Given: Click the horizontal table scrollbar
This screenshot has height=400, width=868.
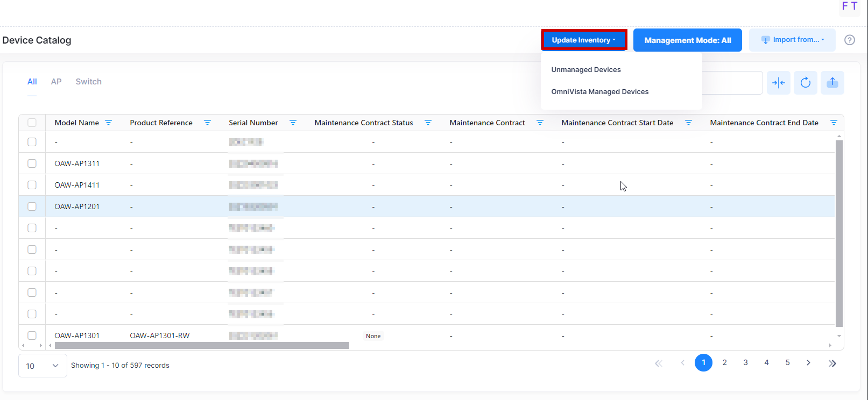Looking at the screenshot, I should pos(202,346).
